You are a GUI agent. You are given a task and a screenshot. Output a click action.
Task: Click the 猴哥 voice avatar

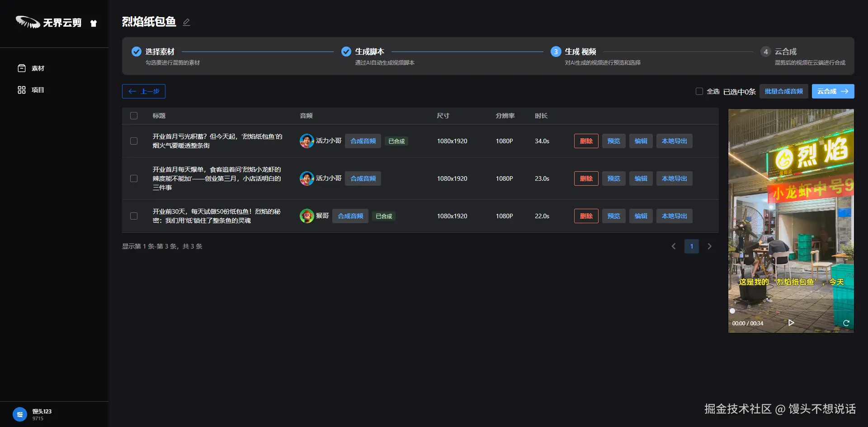pos(307,216)
